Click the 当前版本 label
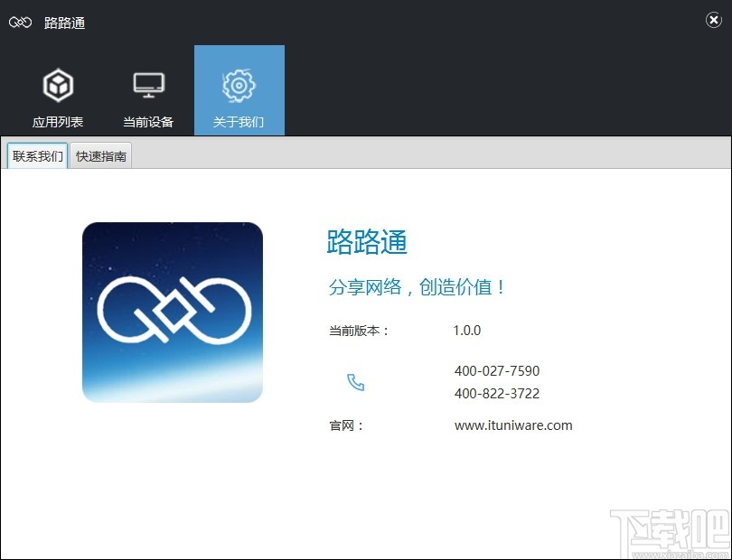The image size is (732, 560). tap(358, 331)
